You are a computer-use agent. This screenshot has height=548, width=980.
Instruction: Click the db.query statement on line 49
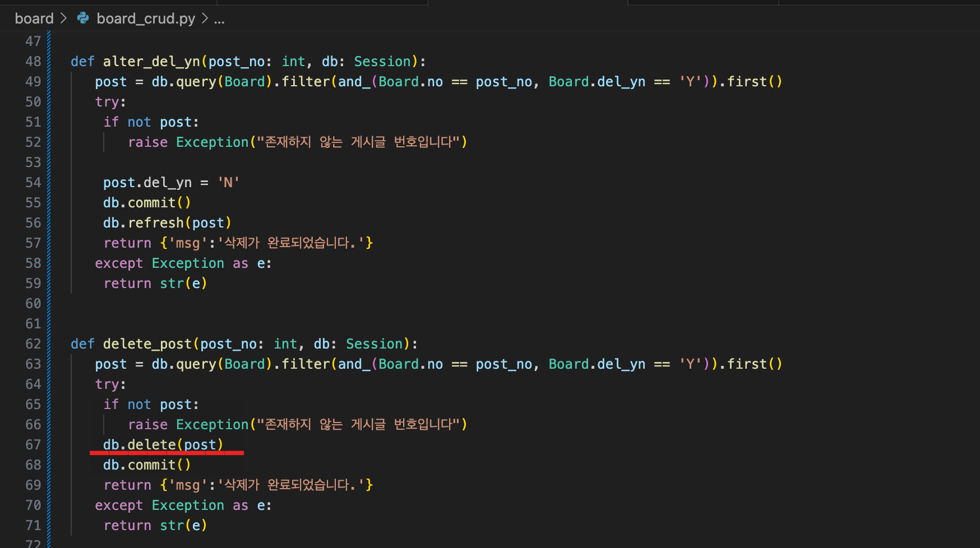click(438, 82)
